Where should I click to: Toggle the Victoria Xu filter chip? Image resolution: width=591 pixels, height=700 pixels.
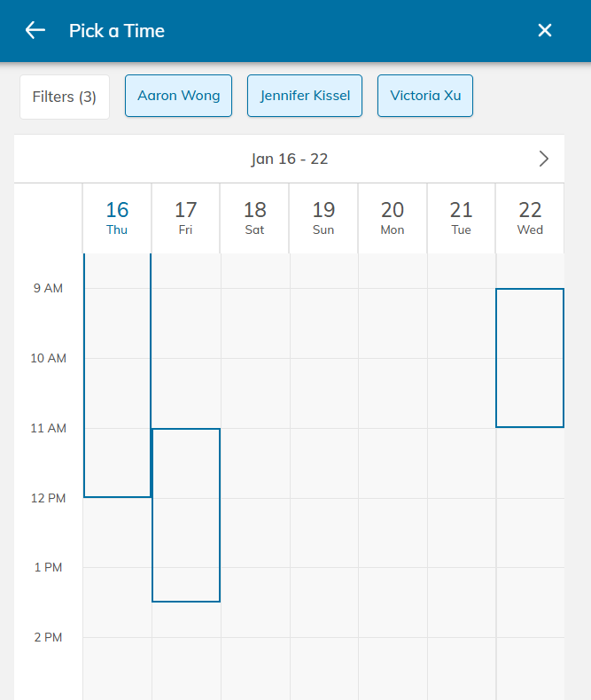coord(425,96)
